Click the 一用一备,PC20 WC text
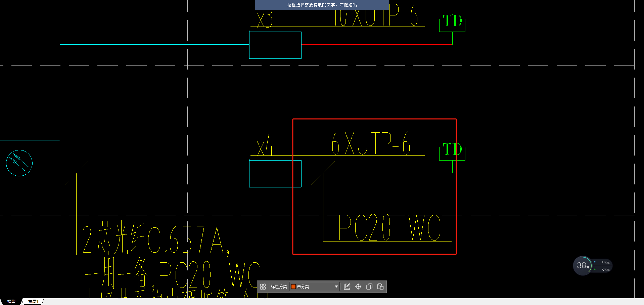This screenshot has height=305, width=644. pyautogui.click(x=172, y=273)
